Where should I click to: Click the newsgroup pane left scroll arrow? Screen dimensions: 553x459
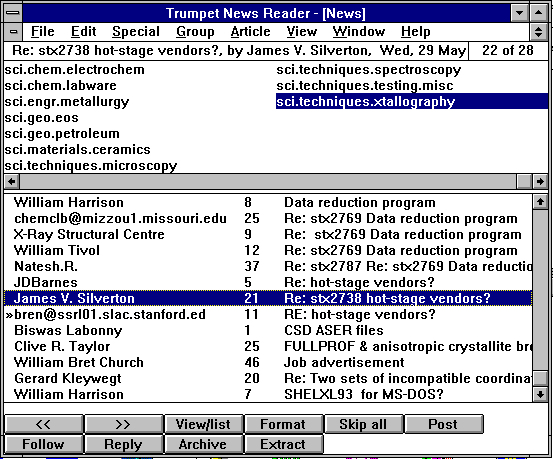point(12,181)
